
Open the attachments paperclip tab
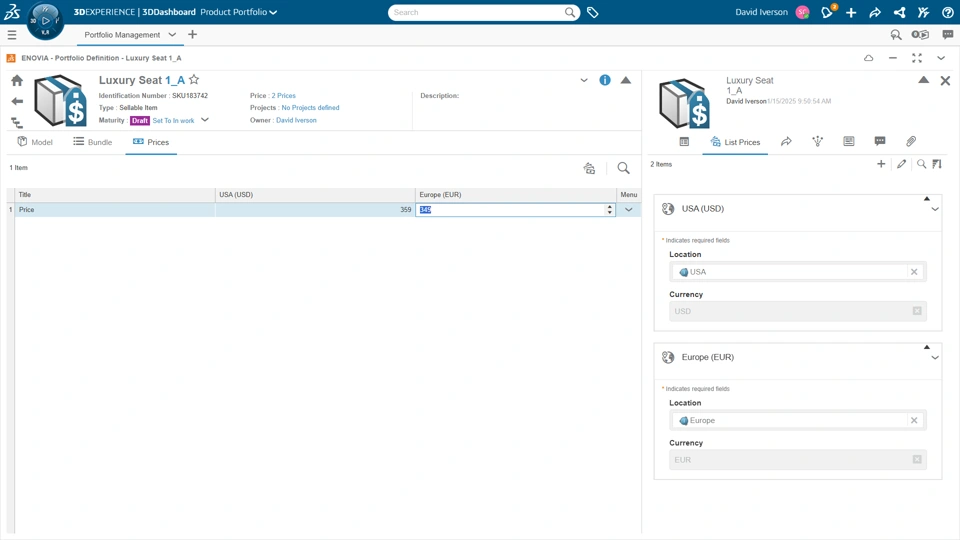click(x=911, y=141)
